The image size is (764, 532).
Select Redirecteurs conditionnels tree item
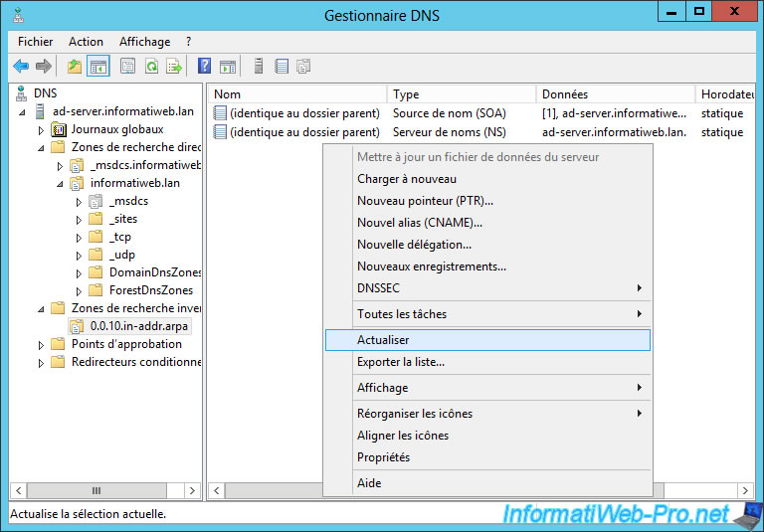click(x=136, y=362)
